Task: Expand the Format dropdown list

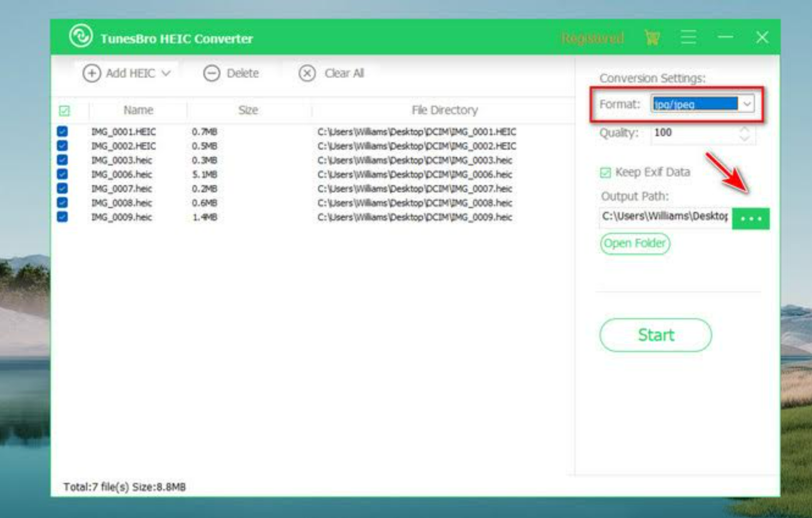Action: [x=747, y=104]
